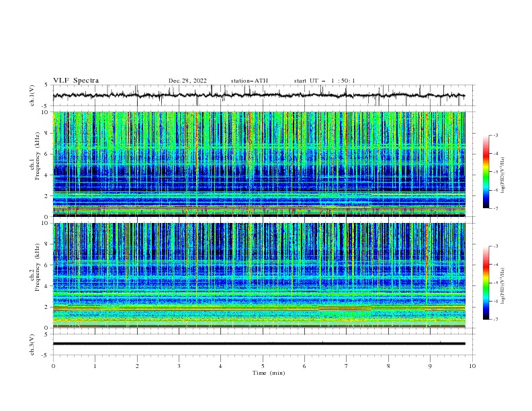Image resolution: width=532 pixels, height=411 pixels.
Task: Click time axis tick label "6"
Action: (x=304, y=366)
